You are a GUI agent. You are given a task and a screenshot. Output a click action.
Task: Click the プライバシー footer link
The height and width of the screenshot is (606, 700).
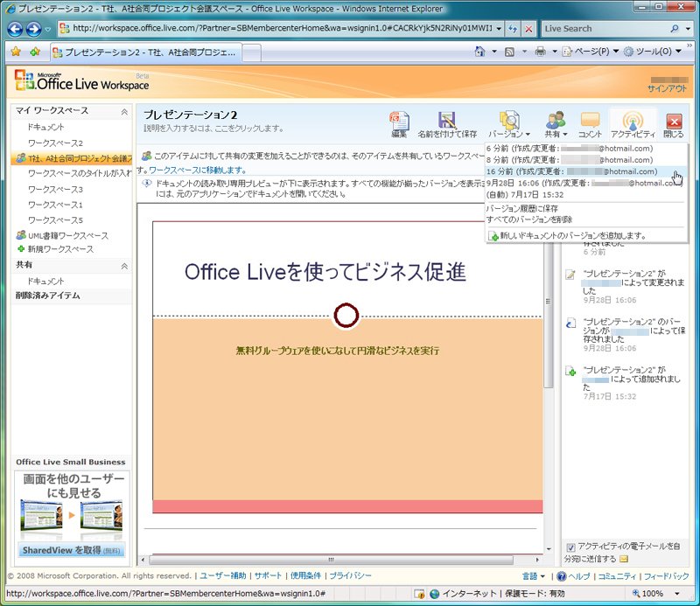(x=351, y=575)
